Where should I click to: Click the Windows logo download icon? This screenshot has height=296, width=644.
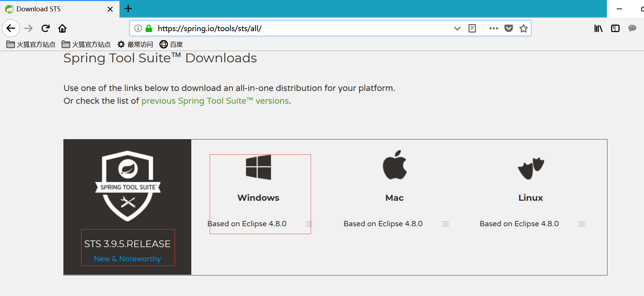(258, 167)
